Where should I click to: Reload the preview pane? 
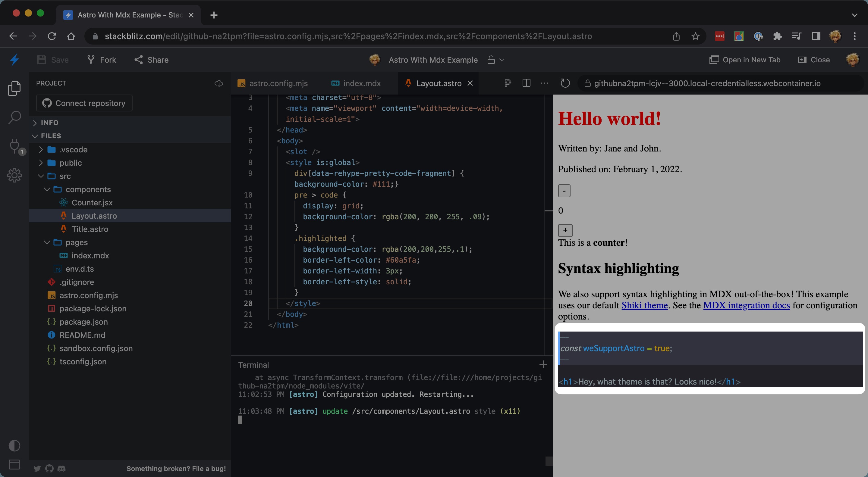point(565,83)
